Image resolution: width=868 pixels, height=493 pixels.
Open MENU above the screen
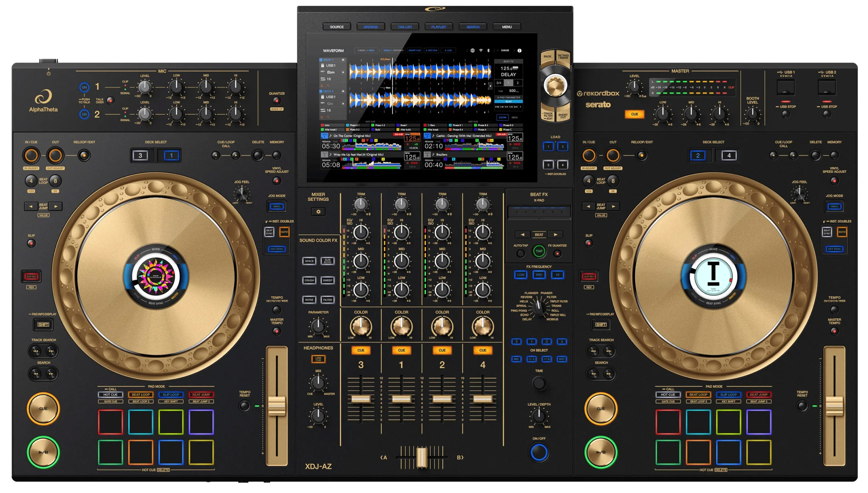point(507,27)
